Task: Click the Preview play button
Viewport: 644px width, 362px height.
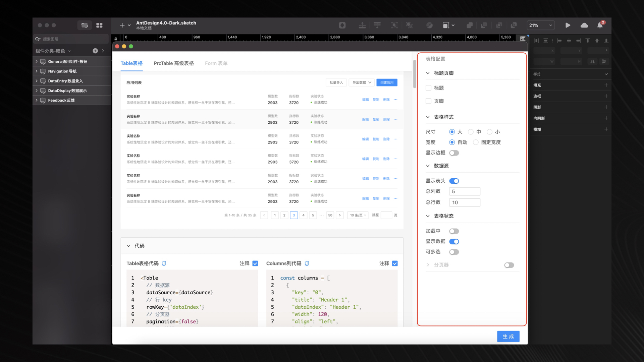Action: [x=568, y=25]
